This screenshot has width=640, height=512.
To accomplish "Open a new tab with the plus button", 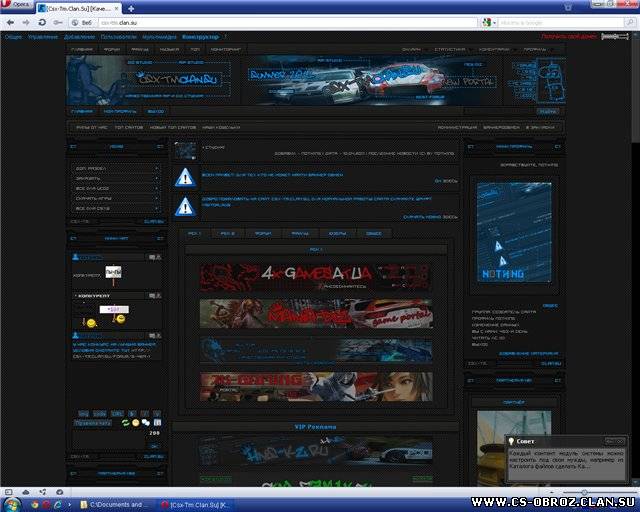I will click(x=132, y=8).
